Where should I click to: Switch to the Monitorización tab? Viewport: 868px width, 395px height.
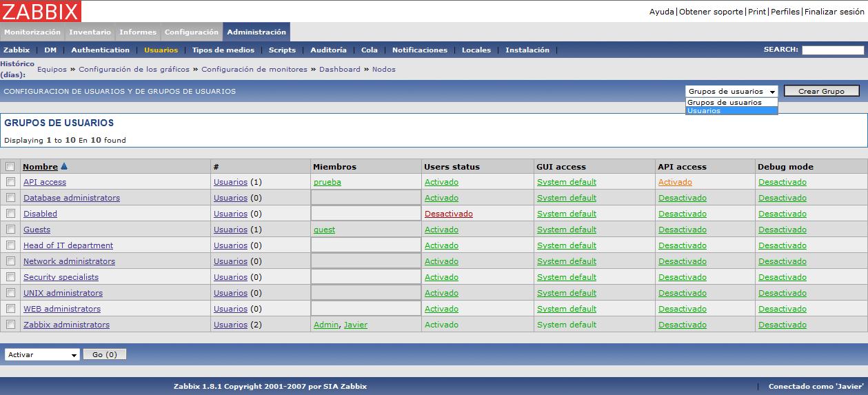[32, 32]
